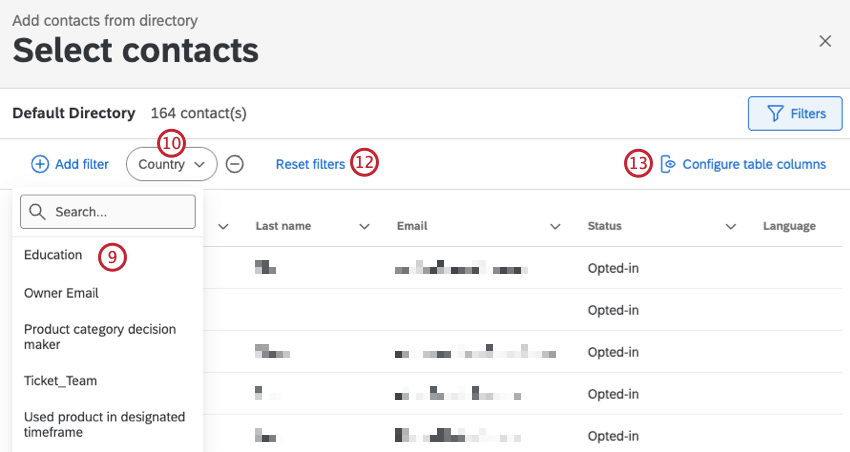The image size is (850, 452).
Task: Click the Language column header
Action: tap(789, 227)
